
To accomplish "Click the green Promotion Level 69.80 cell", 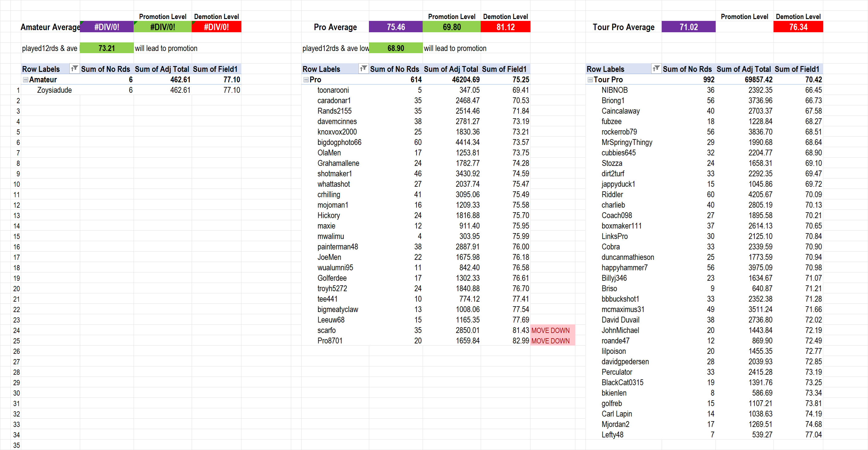I will pos(451,27).
